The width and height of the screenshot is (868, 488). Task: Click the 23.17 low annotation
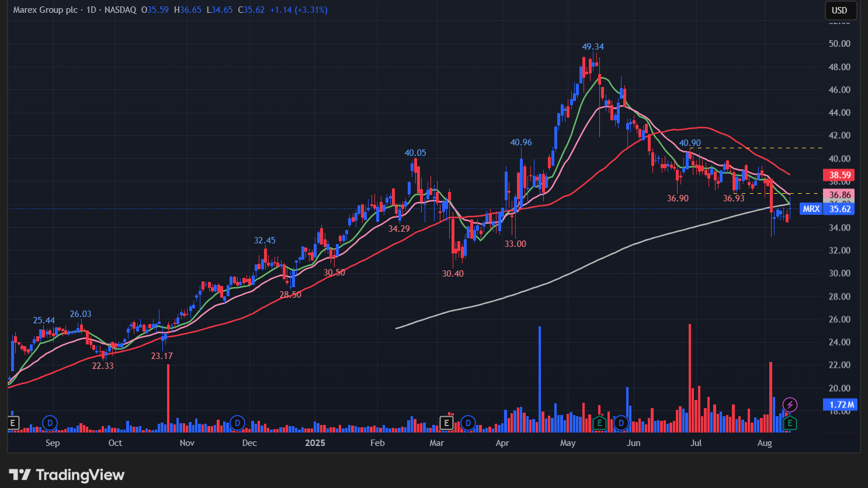point(162,356)
